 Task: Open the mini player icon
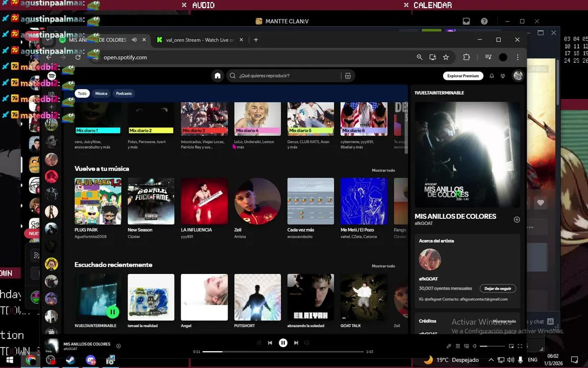(x=511, y=346)
